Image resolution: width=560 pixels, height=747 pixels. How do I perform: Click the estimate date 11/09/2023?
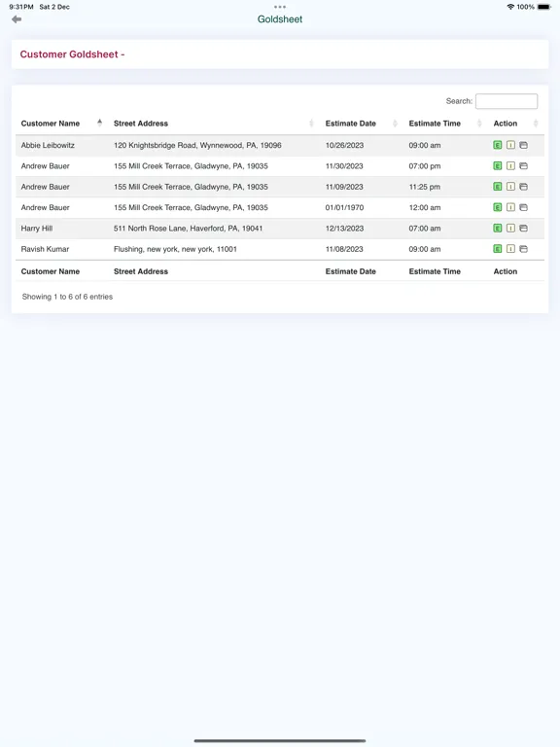[344, 187]
